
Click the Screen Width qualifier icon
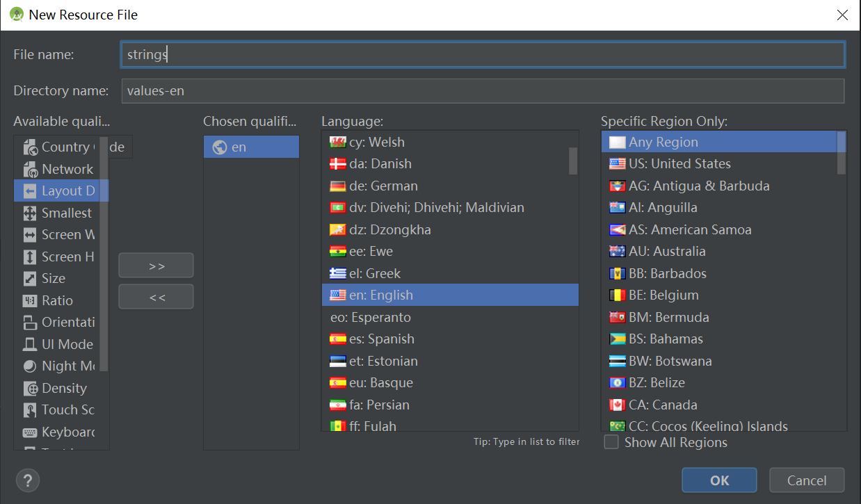point(30,235)
